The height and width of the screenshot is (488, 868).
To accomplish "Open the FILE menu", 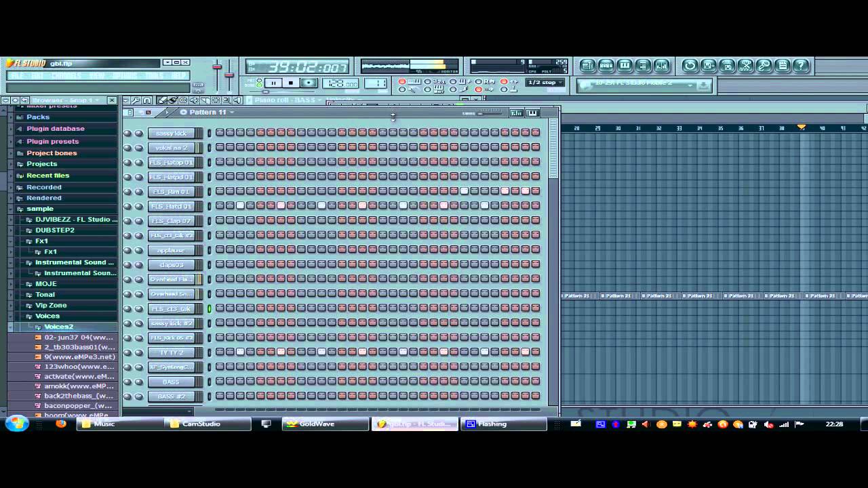I will click(x=18, y=76).
